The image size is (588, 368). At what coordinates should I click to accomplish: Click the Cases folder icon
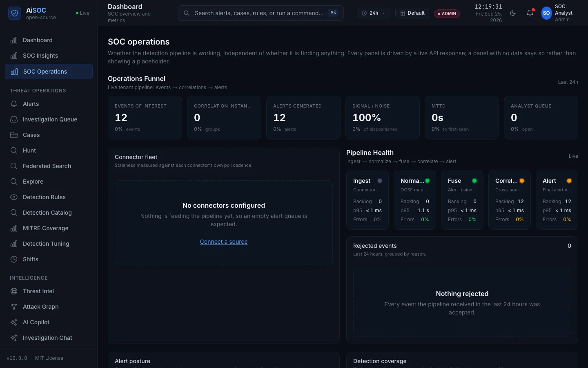click(x=14, y=135)
